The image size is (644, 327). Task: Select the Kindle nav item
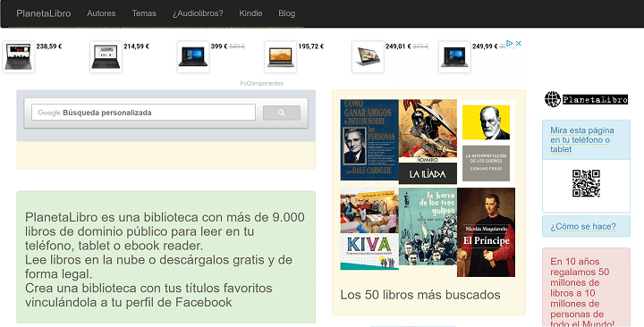250,13
